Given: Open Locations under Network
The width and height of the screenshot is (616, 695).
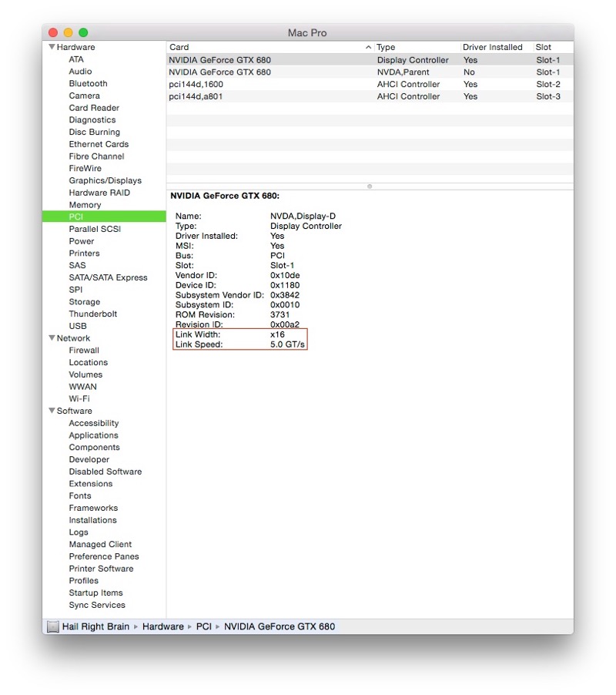Looking at the screenshot, I should pos(88,362).
